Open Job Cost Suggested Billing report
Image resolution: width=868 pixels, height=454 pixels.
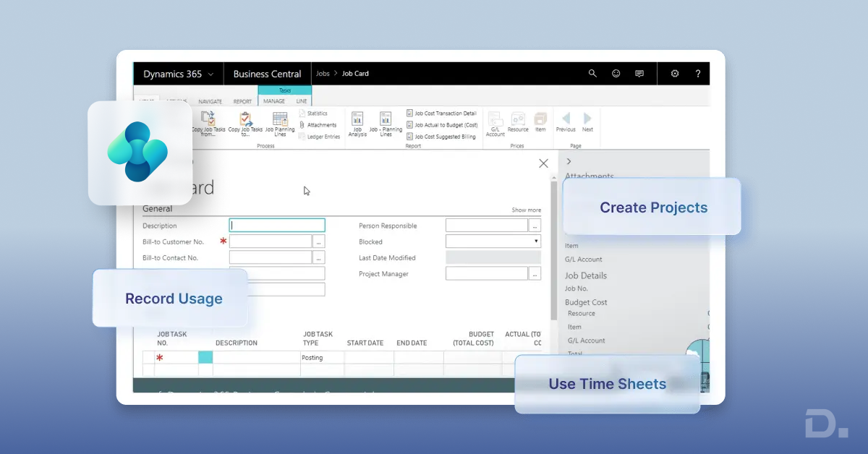click(x=441, y=137)
